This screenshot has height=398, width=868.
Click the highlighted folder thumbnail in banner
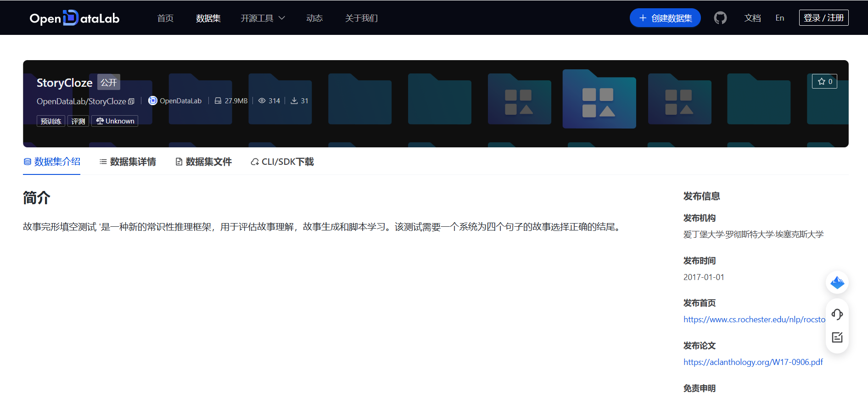coord(599,99)
